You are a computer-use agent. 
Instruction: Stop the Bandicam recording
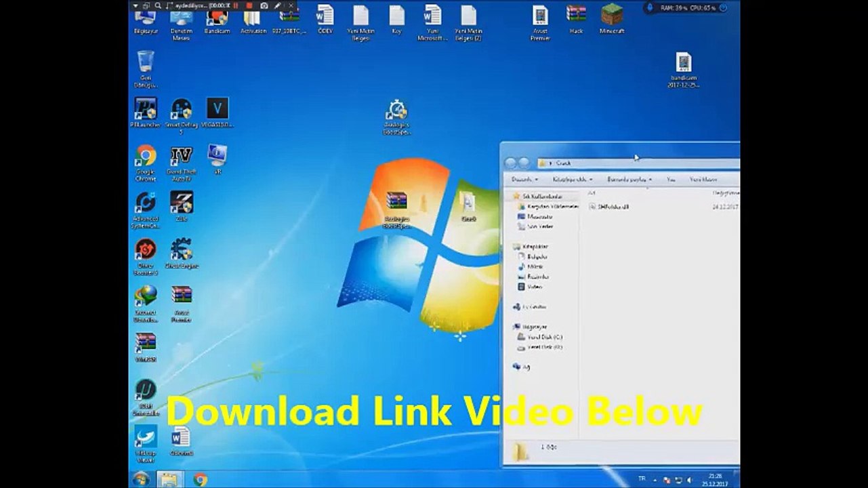(x=249, y=5)
